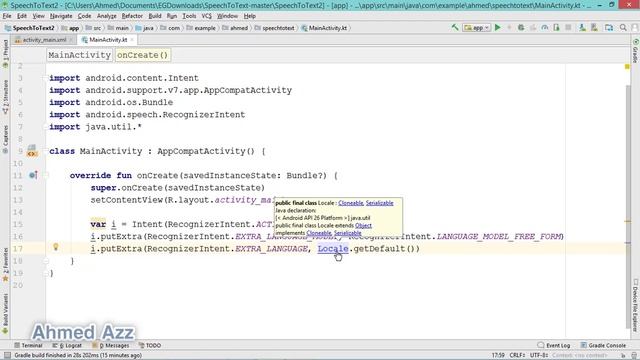640x360 pixels.
Task: Click the CRLF line separator in status bar
Action: point(517,356)
